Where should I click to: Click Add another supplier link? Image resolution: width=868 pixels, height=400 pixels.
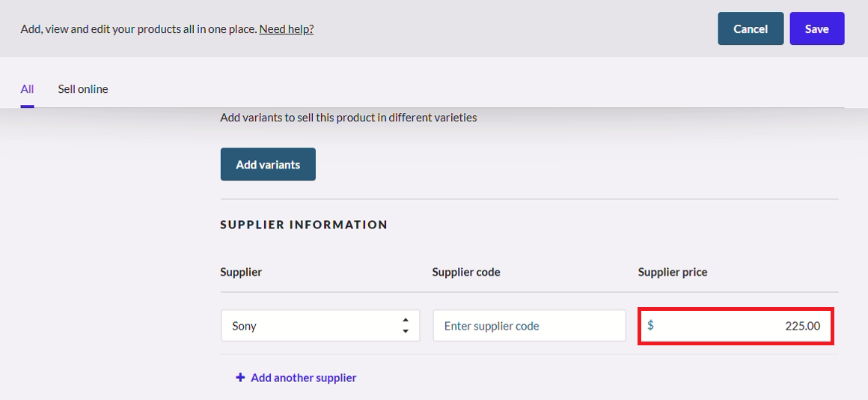coord(303,378)
